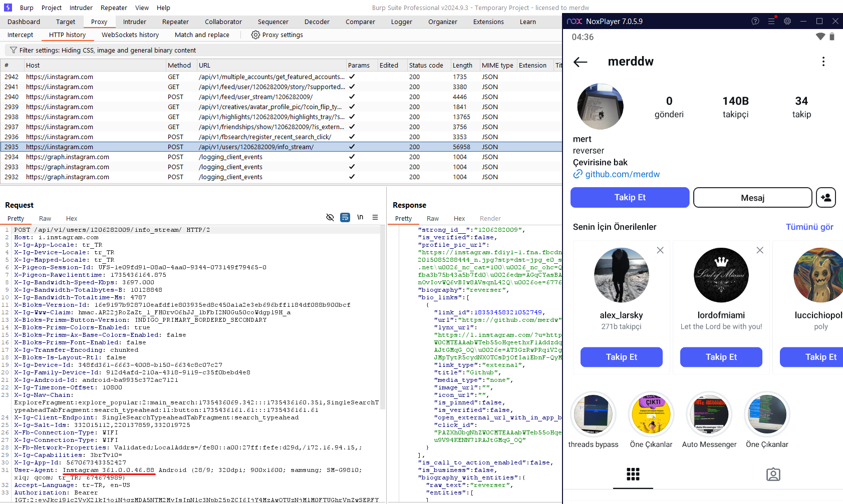Tap the main Takip Et follow button
The height and width of the screenshot is (504, 843).
click(x=630, y=197)
